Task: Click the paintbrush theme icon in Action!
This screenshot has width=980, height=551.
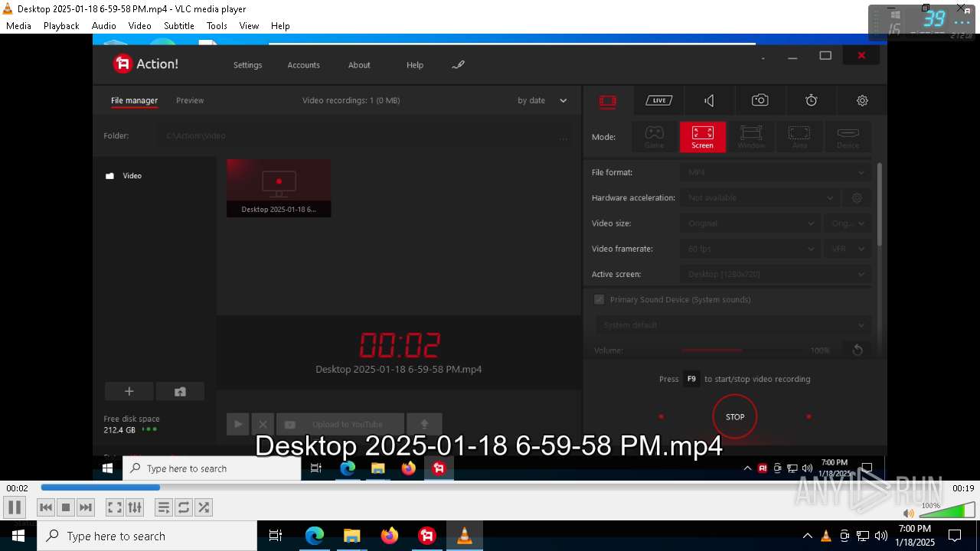Action: (x=458, y=65)
